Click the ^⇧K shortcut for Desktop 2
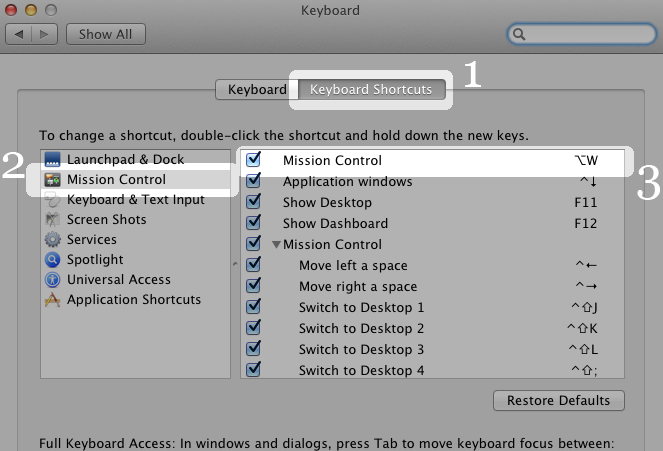663x451 pixels. pyautogui.click(x=582, y=328)
